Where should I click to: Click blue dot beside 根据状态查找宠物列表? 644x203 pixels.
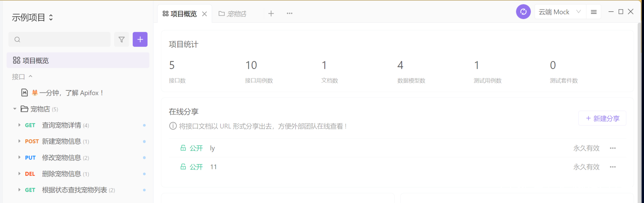click(x=144, y=190)
